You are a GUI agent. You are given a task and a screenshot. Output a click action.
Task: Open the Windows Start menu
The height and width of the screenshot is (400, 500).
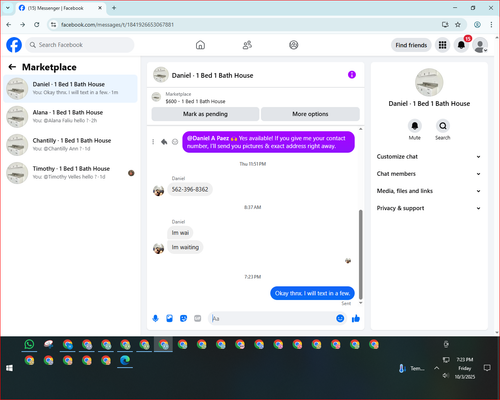[x=9, y=368]
